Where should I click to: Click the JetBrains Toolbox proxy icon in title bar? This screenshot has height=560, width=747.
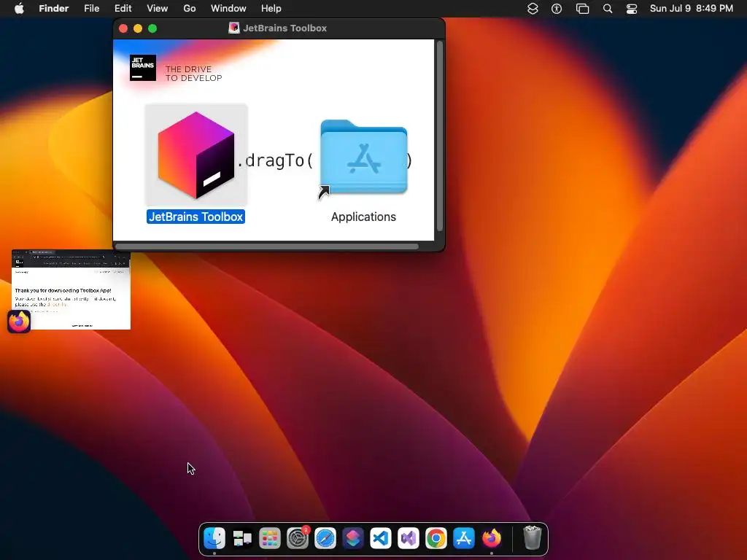coord(234,28)
